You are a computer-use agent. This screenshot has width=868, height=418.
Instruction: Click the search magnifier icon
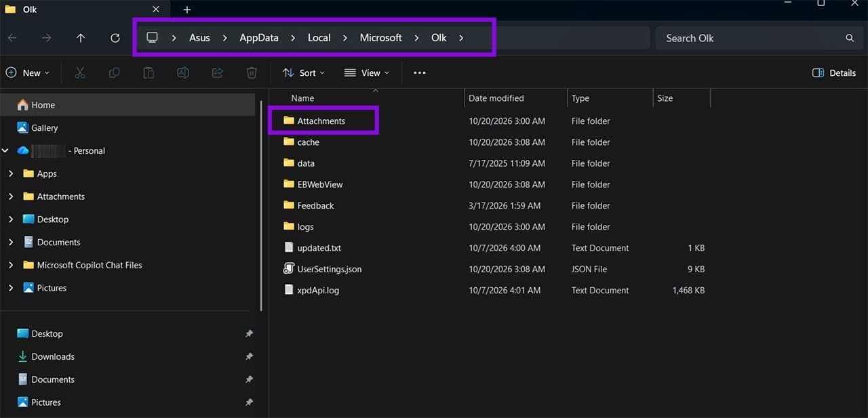coord(850,38)
